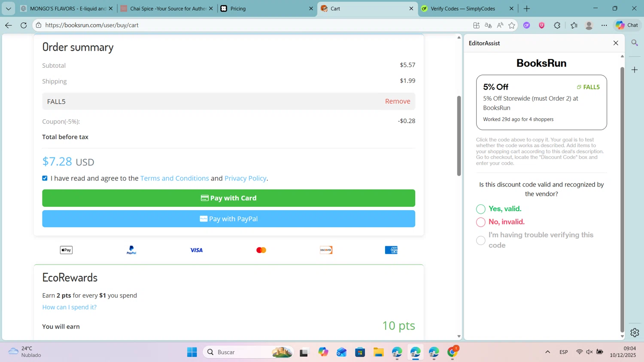Image resolution: width=644 pixels, height=362 pixels.
Task: Open File Explorer from the taskbar
Action: pyautogui.click(x=378, y=352)
